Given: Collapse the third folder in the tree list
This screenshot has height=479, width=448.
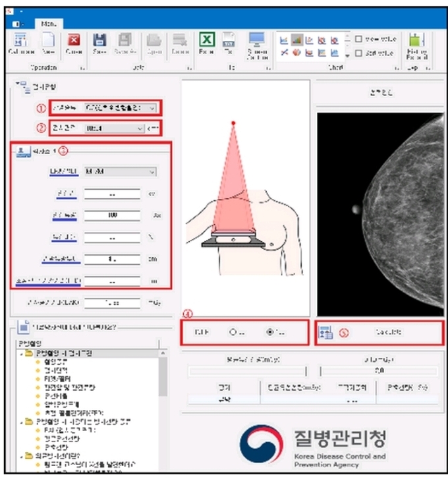Looking at the screenshot, I should tap(22, 457).
